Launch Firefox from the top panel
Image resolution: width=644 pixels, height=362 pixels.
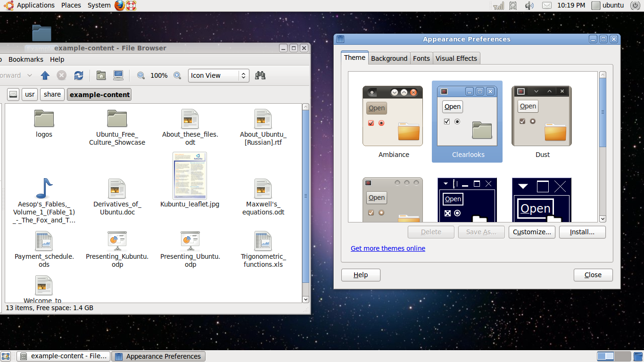(120, 6)
